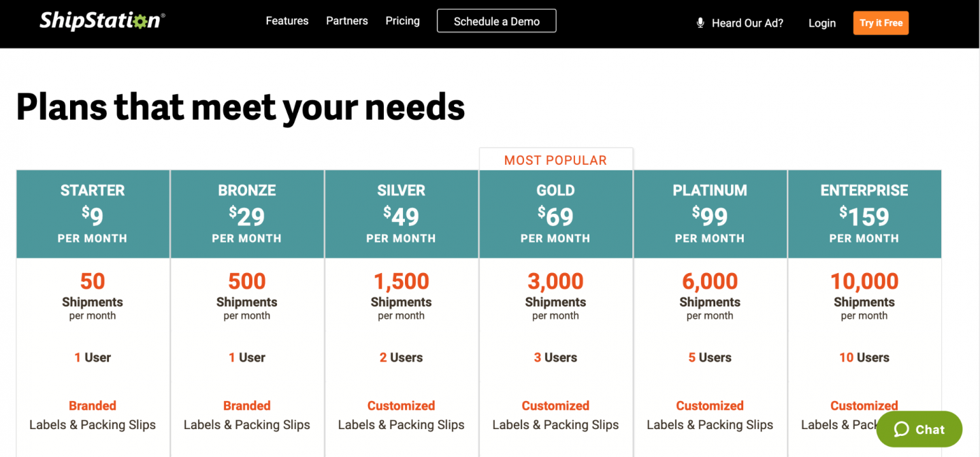Click the 10,000 Shipments figure
Viewport: 980px width, 457px height.
pyautogui.click(x=864, y=281)
